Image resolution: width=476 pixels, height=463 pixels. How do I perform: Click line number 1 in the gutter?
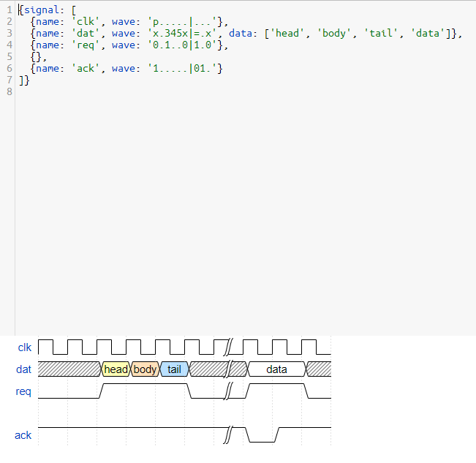point(10,10)
